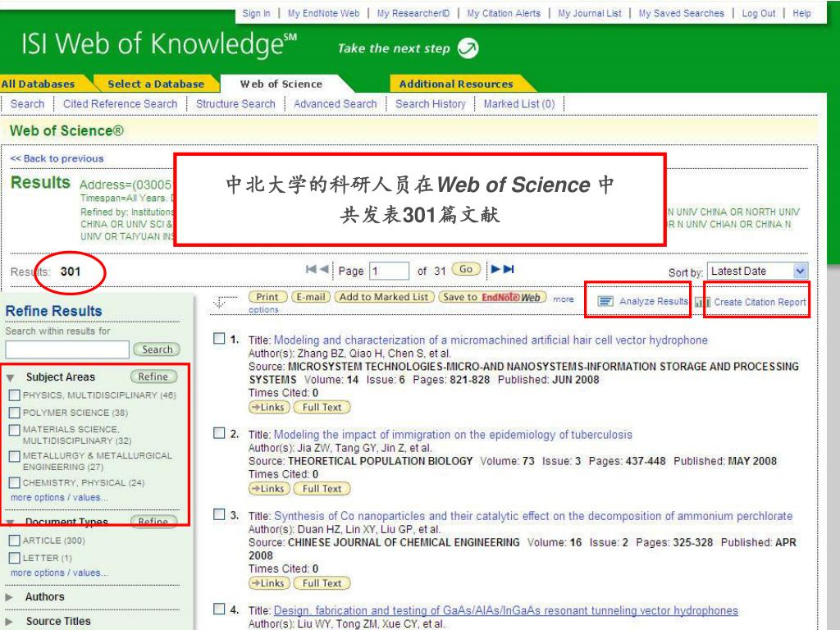The width and height of the screenshot is (840, 630).
Task: Click the Create Citation Report chart icon
Action: pos(702,302)
